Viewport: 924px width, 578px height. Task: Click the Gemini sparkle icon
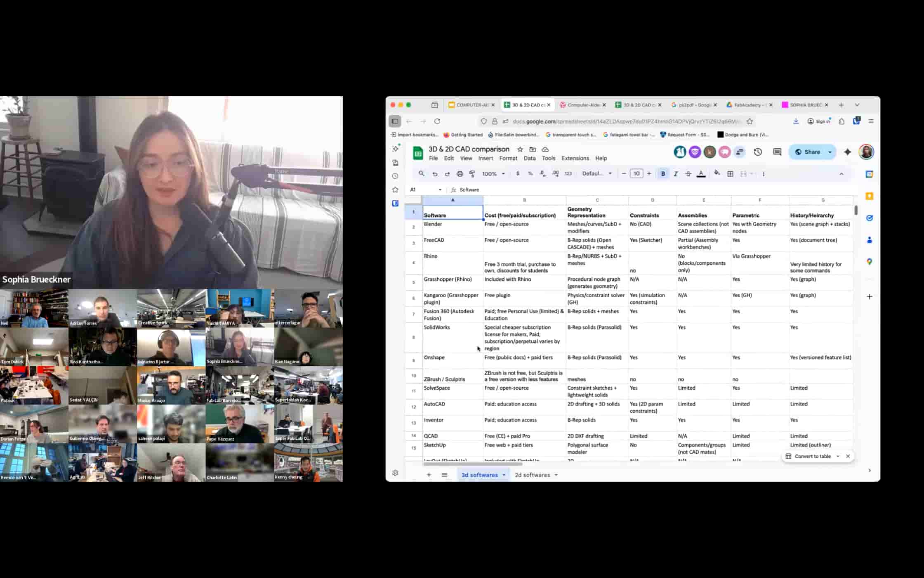[x=847, y=152]
